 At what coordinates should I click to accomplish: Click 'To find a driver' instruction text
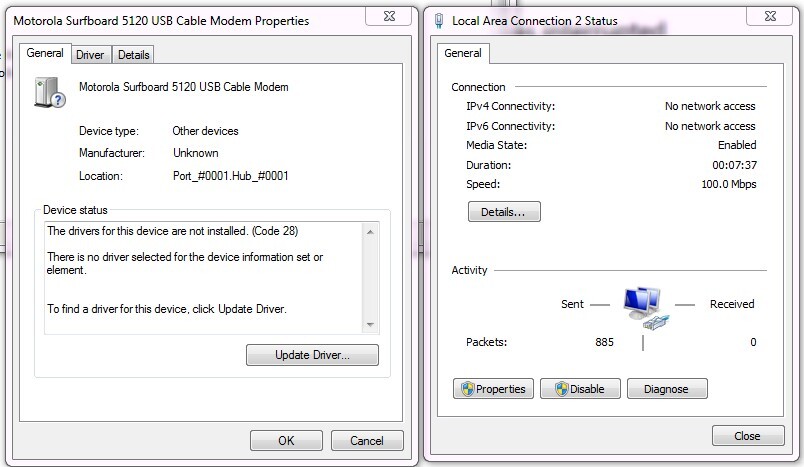167,309
